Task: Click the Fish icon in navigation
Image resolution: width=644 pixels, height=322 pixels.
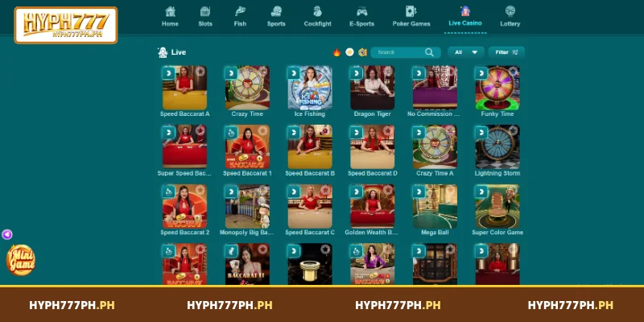Action: pos(240,11)
